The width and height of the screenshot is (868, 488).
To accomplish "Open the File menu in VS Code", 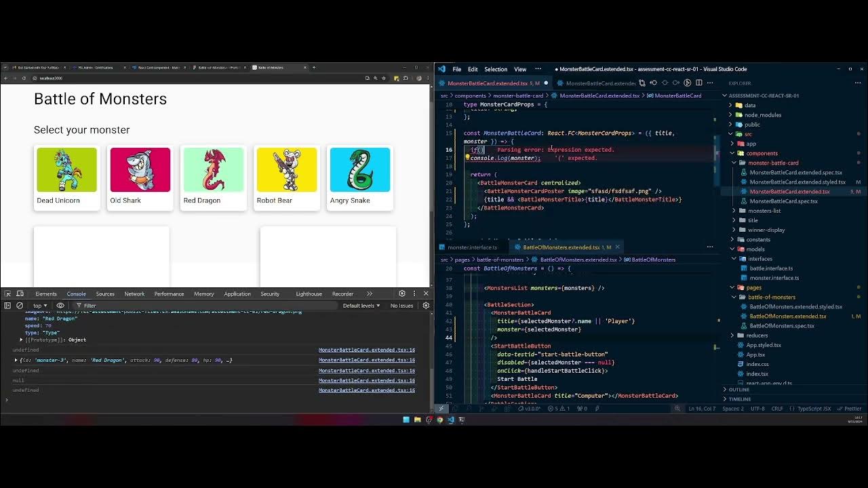I will pos(457,69).
